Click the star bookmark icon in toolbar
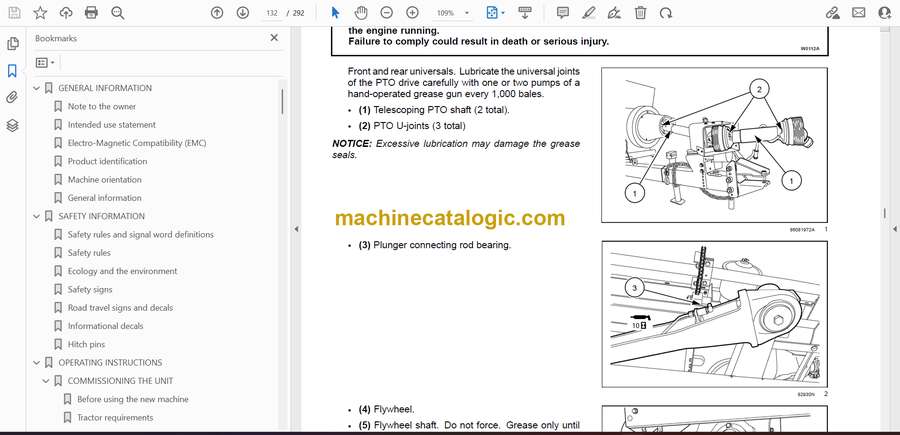Viewport: 900px width, 435px height. (x=40, y=13)
